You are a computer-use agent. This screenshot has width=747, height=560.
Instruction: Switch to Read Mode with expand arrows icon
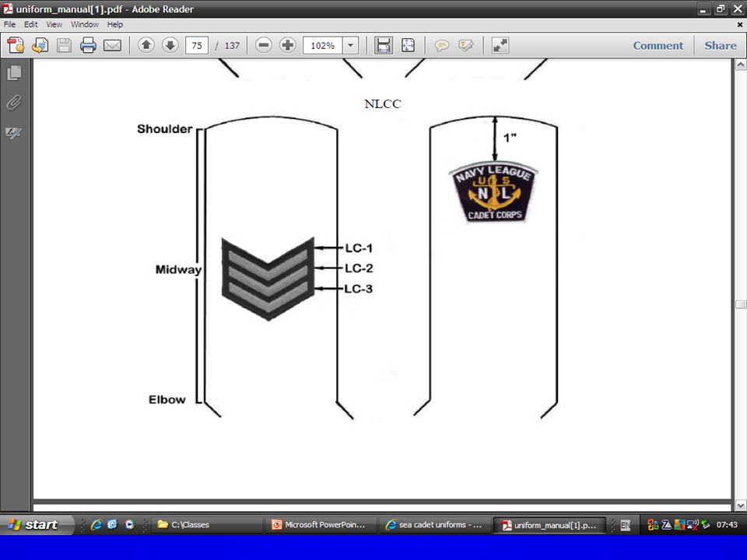(x=500, y=45)
